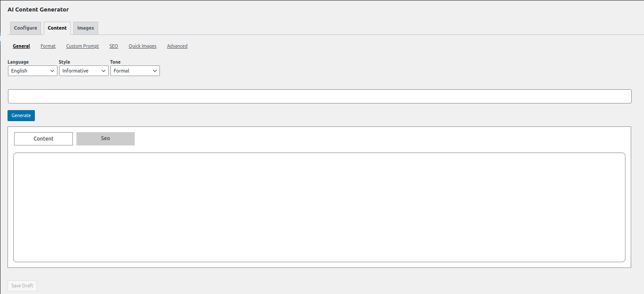Screen dimensions: 644x294
Task: Click the Language field label text
Action: (x=18, y=62)
